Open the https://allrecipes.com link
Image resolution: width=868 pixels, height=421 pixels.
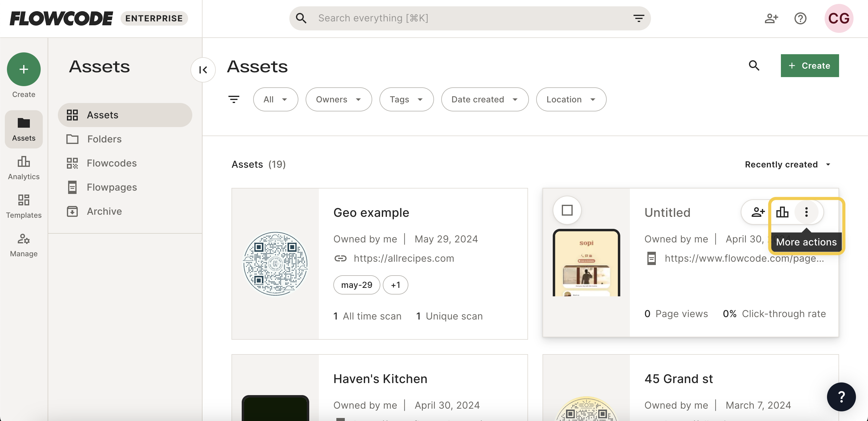tap(404, 258)
